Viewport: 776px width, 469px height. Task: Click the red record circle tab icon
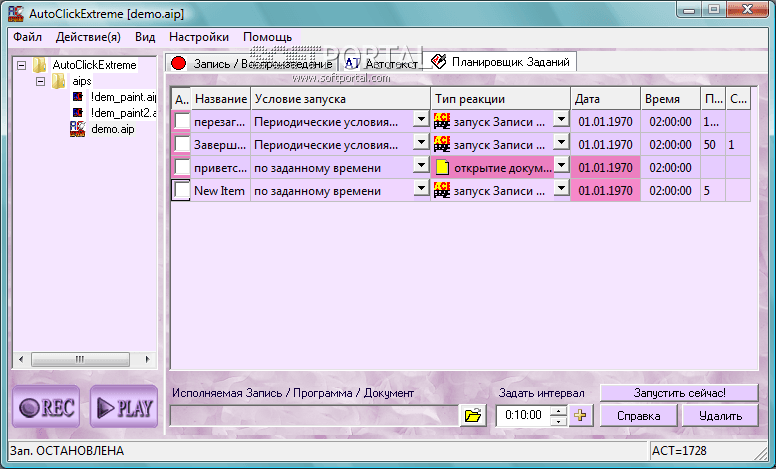pos(178,63)
